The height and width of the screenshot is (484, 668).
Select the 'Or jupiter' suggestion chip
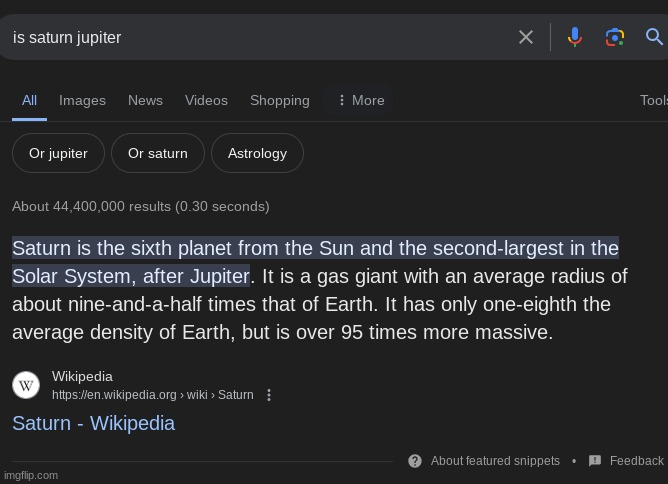coord(58,153)
